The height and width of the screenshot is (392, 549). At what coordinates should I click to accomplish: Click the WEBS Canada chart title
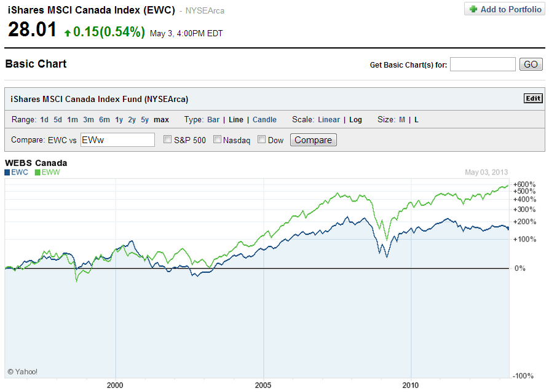[36, 163]
